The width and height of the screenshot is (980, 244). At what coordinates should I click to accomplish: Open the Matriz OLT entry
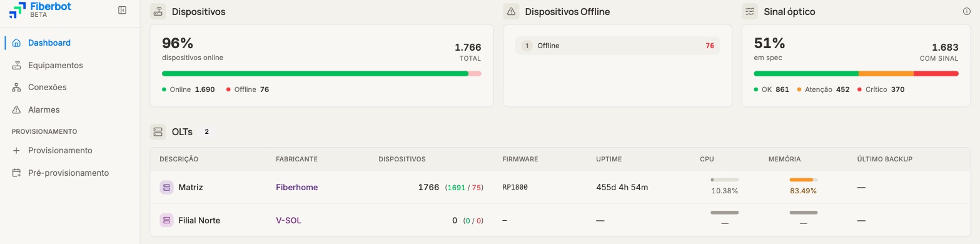pyautogui.click(x=190, y=187)
